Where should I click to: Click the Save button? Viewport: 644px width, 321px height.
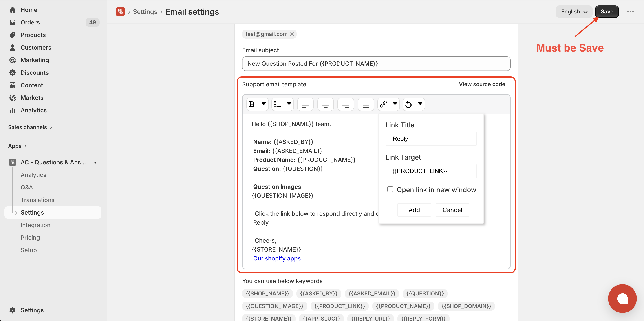607,12
